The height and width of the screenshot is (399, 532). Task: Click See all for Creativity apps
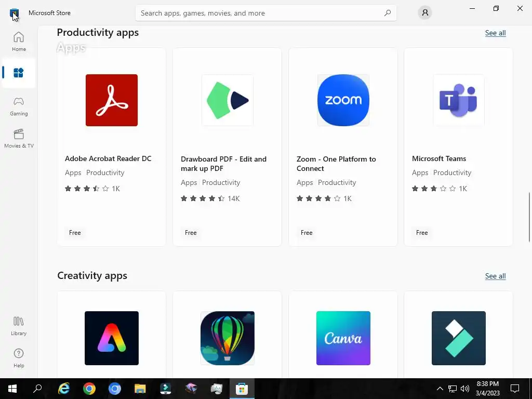(x=495, y=276)
